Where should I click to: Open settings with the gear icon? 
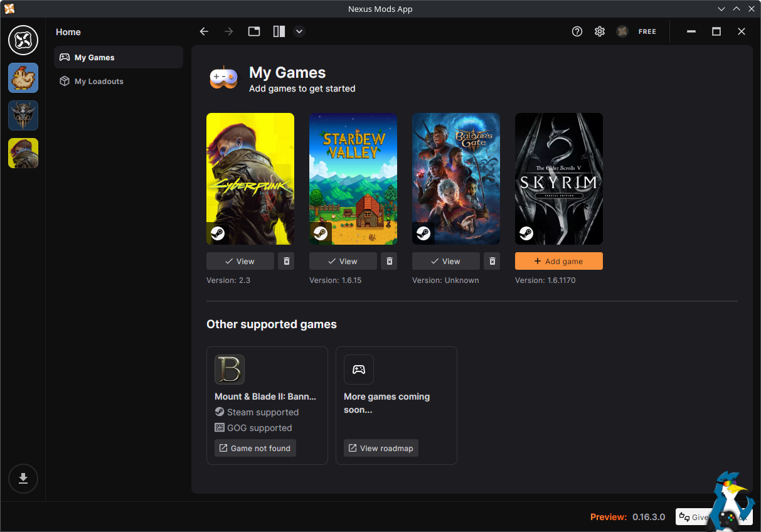click(600, 31)
